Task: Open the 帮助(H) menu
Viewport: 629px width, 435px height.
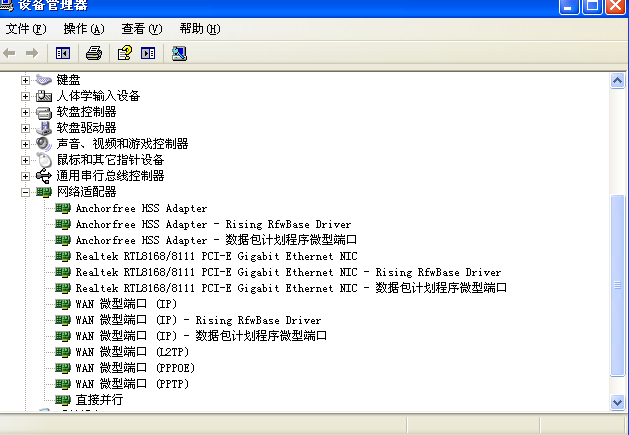Action: pos(200,29)
